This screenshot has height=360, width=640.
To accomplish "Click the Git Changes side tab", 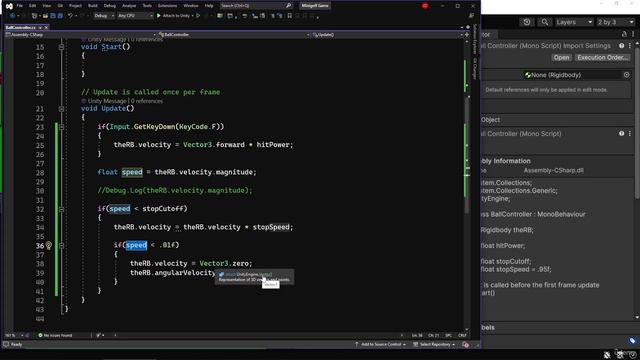I will (475, 68).
